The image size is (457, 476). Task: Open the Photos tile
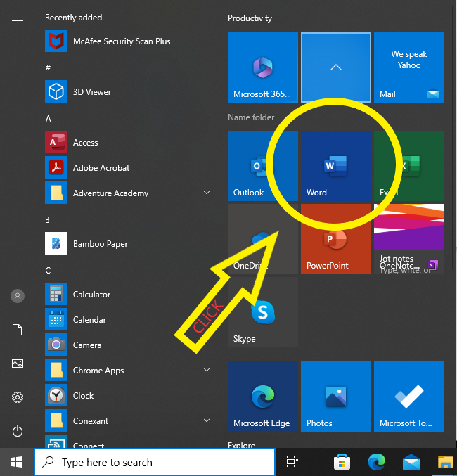(335, 397)
